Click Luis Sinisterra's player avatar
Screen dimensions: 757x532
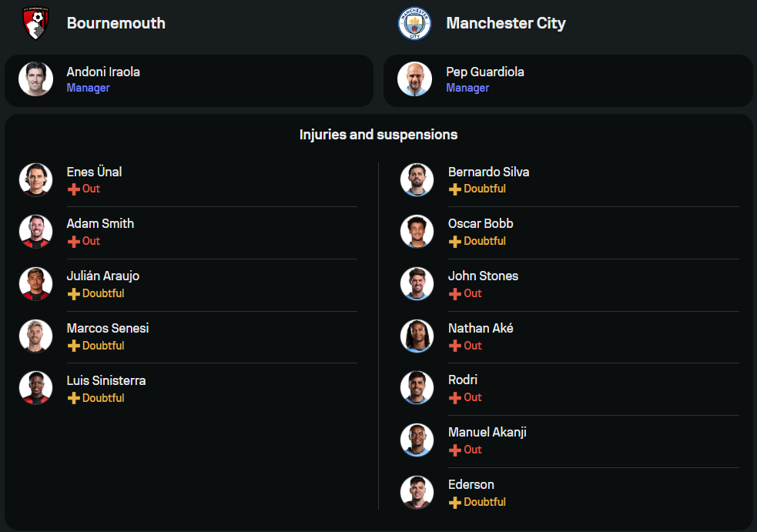point(35,388)
